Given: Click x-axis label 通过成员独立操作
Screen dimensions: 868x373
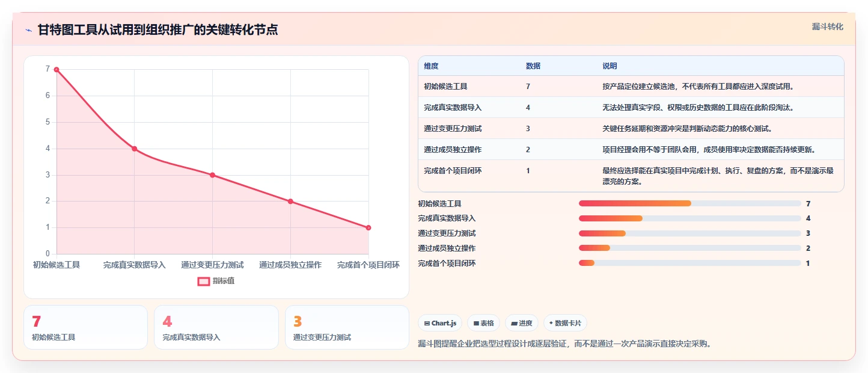Looking at the screenshot, I should (290, 265).
